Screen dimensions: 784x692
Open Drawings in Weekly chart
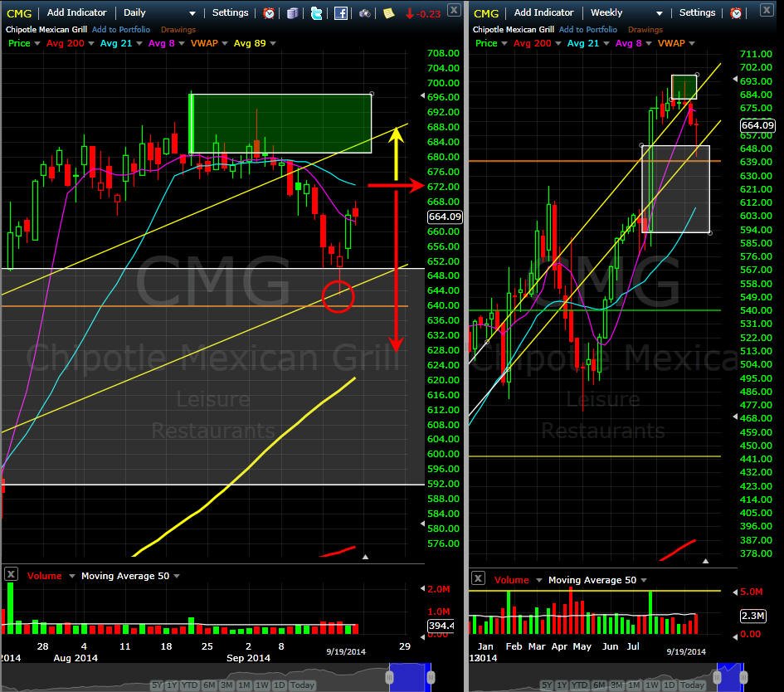[645, 30]
